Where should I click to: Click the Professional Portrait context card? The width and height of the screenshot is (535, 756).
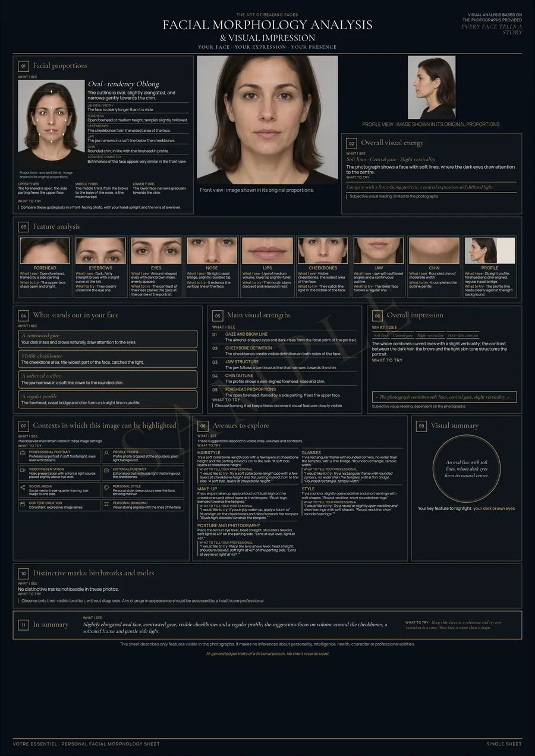tap(59, 456)
